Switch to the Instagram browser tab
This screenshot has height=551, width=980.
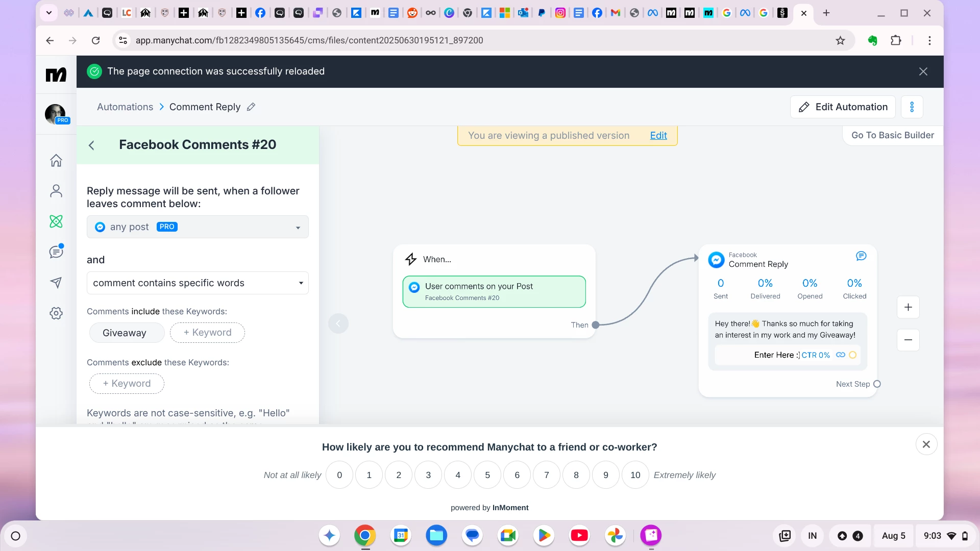[x=560, y=13]
